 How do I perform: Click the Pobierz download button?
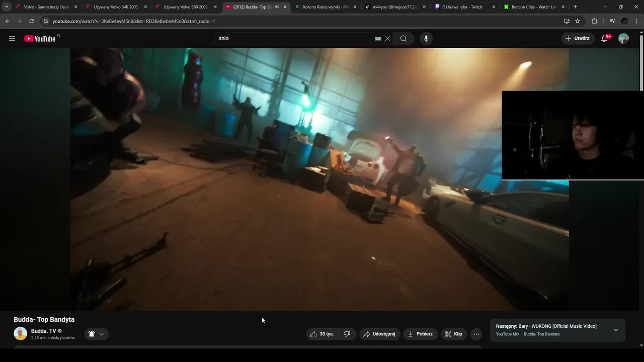[421, 334]
